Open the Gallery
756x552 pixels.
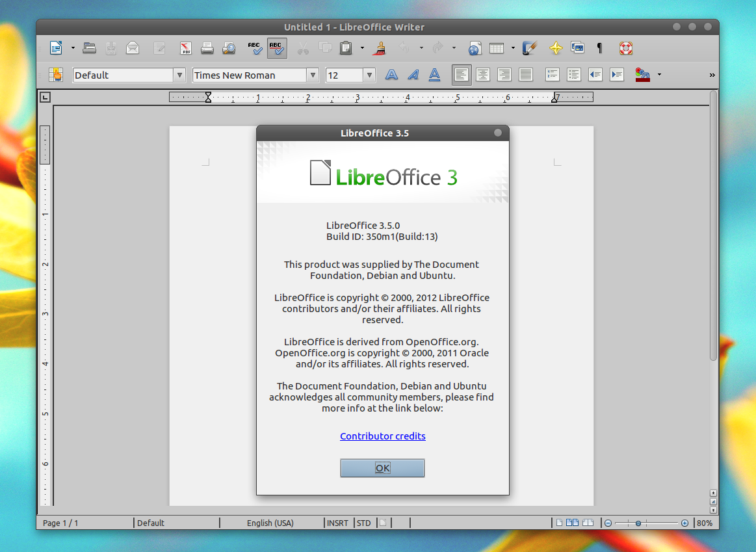[577, 47]
